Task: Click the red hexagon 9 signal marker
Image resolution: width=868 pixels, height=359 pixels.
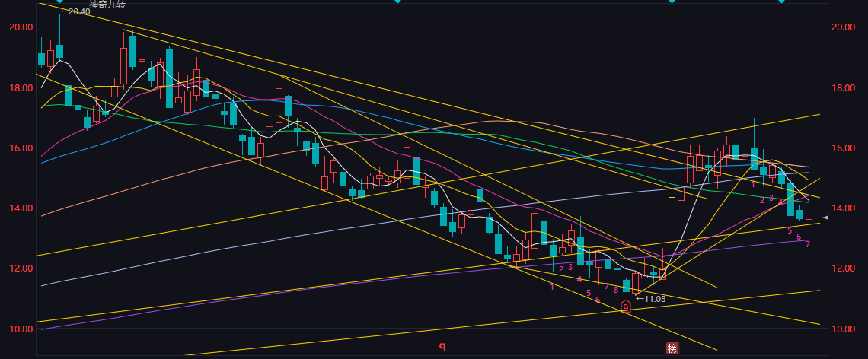Action: click(626, 306)
